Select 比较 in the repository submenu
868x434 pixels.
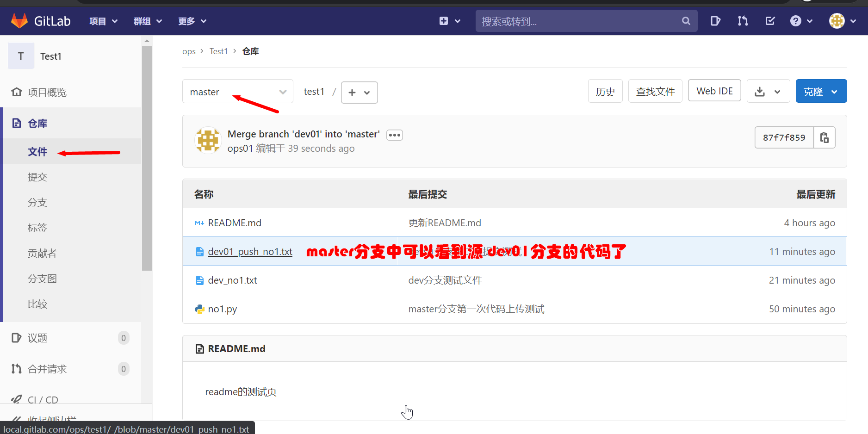point(37,304)
